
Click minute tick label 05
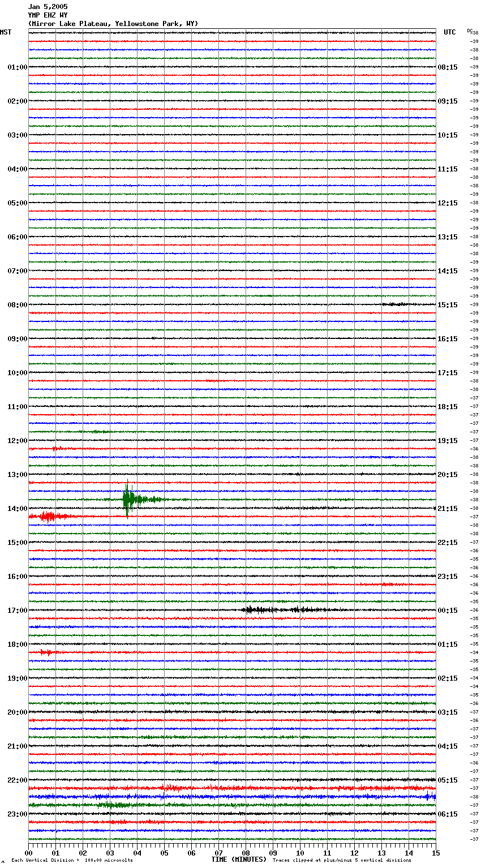tap(164, 853)
